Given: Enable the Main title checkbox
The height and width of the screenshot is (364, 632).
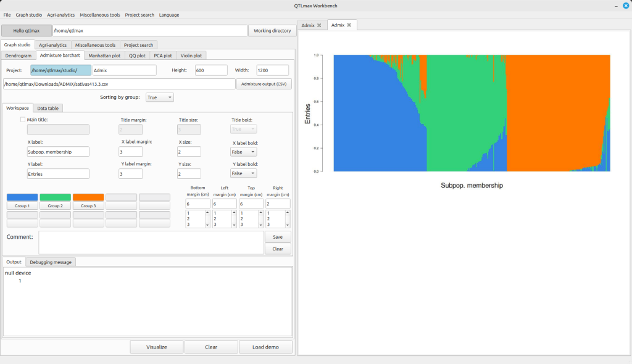Looking at the screenshot, I should [x=23, y=120].
